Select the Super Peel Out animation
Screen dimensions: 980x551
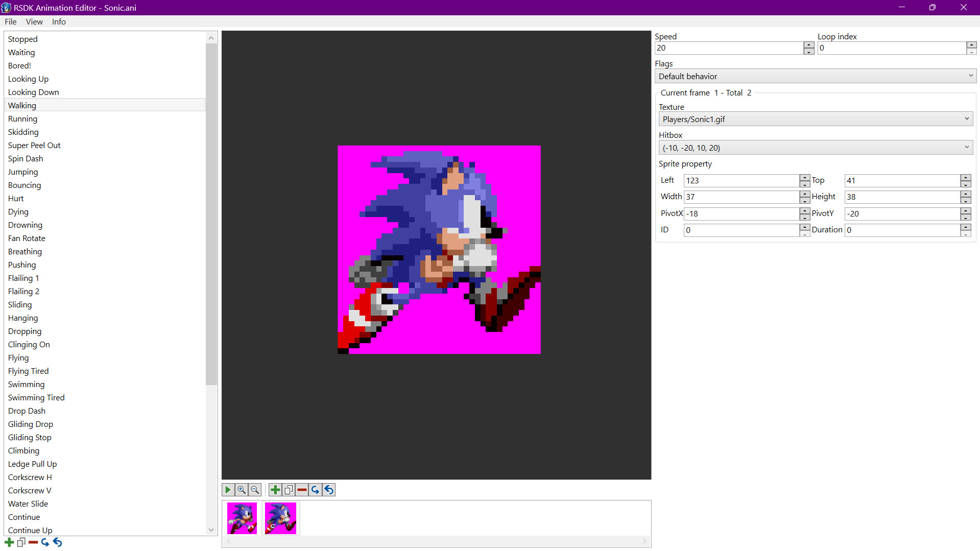tap(34, 145)
